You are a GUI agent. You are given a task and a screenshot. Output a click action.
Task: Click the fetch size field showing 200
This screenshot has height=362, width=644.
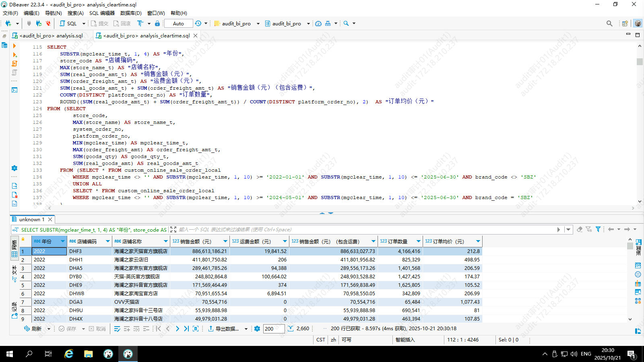click(x=273, y=329)
